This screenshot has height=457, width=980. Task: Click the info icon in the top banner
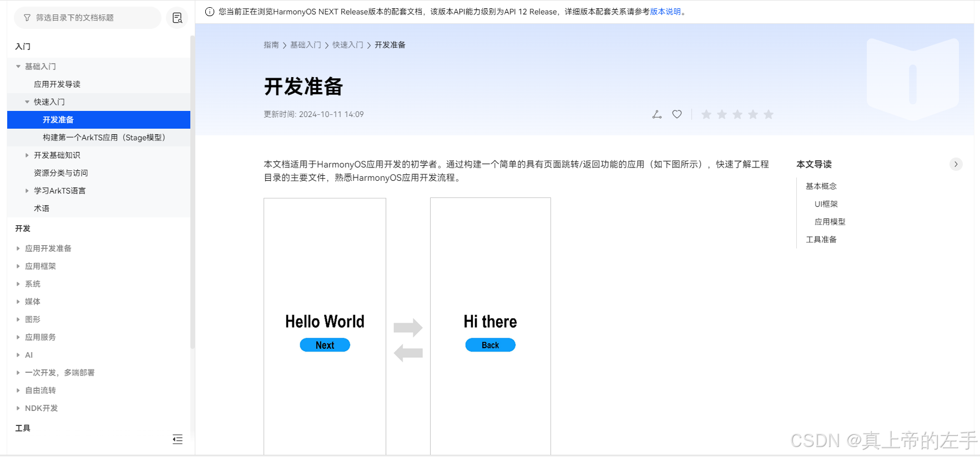click(x=210, y=12)
